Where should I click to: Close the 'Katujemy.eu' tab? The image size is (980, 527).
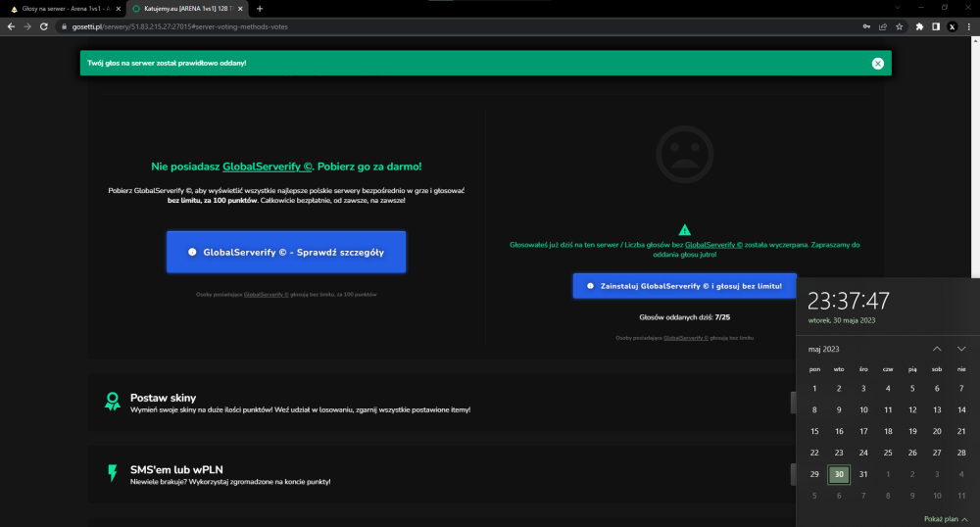pos(240,9)
